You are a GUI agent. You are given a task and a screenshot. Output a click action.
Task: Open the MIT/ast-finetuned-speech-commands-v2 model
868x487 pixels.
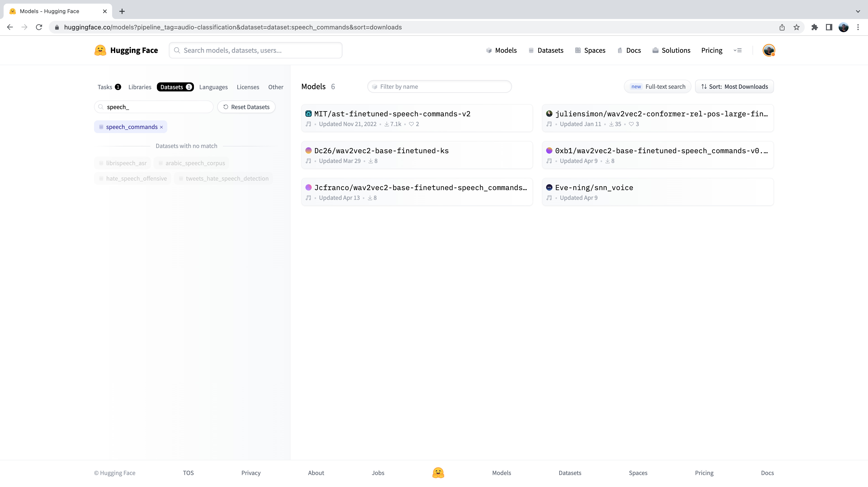click(x=392, y=114)
